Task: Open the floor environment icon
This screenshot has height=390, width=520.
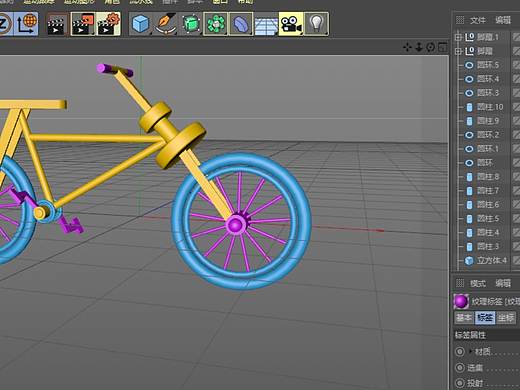Action: [266, 24]
